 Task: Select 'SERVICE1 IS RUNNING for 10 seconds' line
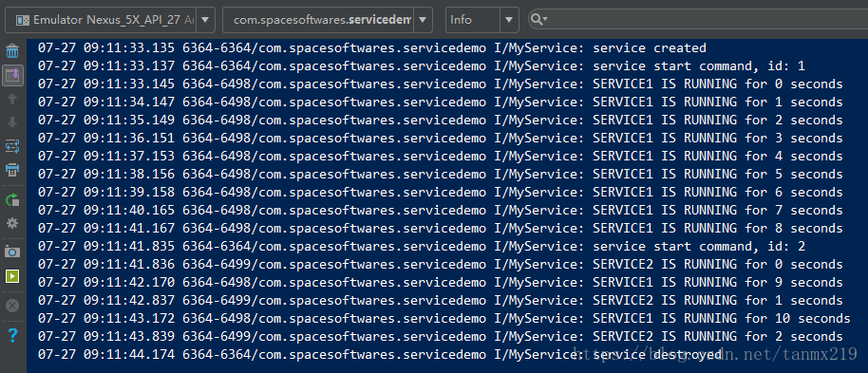(x=443, y=319)
